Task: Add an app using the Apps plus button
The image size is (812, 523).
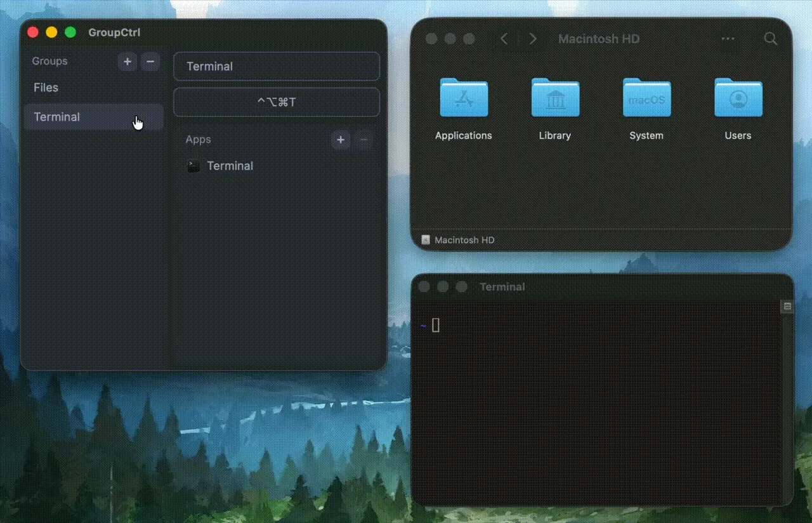Action: click(341, 140)
